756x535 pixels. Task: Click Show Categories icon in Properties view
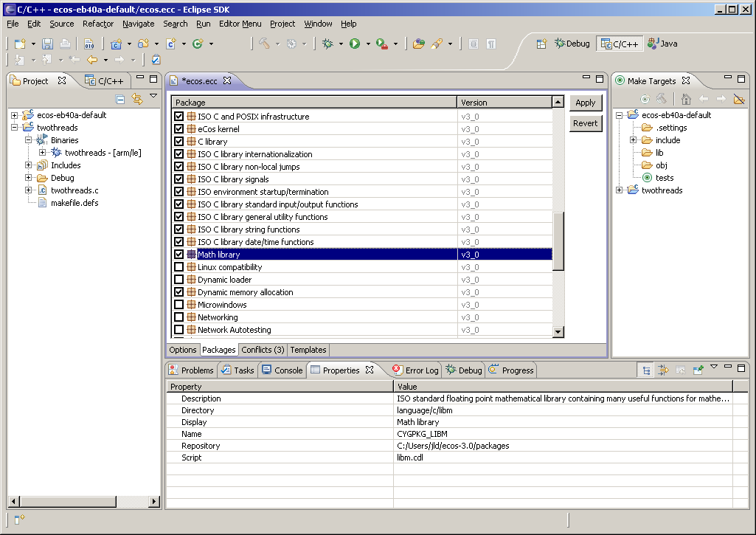pos(647,370)
